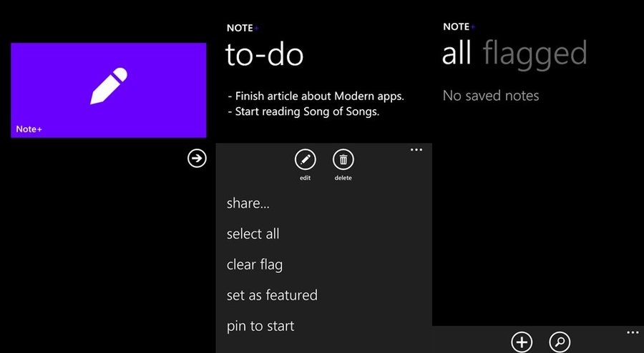Image resolution: width=644 pixels, height=353 pixels.
Task: Open the Note+ live tile
Action: tap(109, 90)
